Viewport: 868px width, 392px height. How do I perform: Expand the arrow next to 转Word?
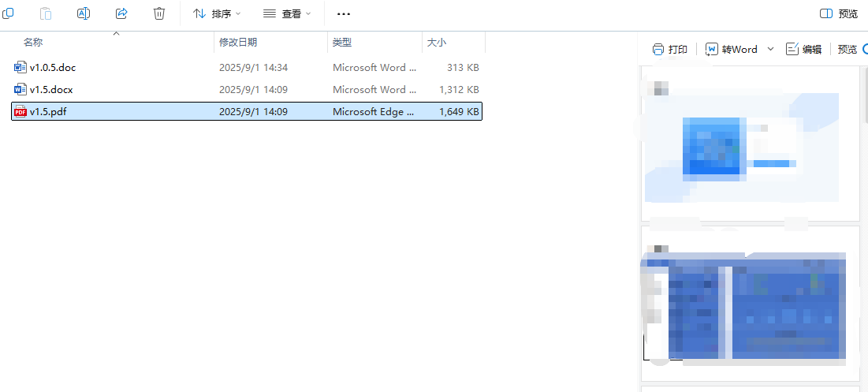click(x=770, y=49)
